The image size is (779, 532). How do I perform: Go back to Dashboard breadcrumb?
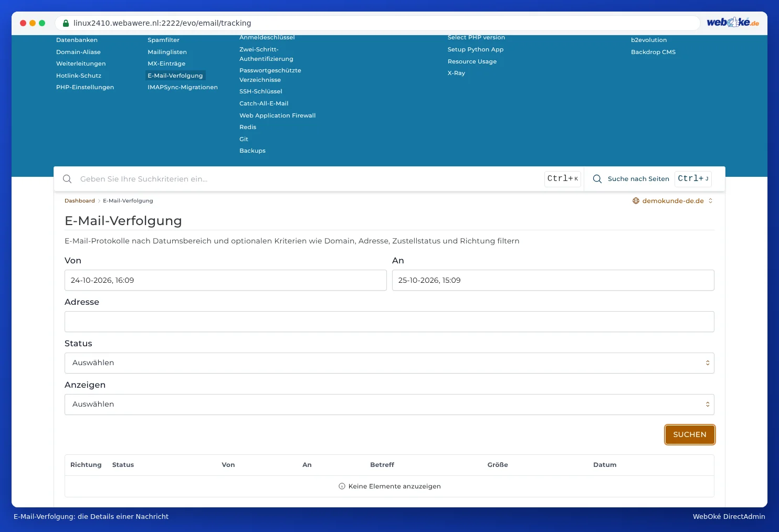(x=80, y=201)
